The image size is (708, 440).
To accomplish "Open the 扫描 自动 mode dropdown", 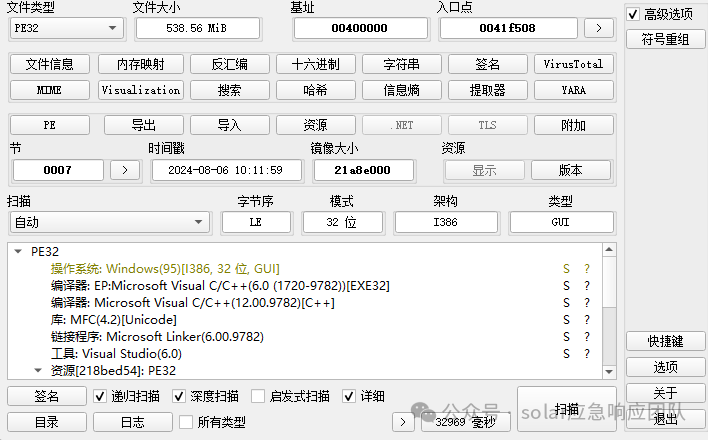I will (110, 222).
